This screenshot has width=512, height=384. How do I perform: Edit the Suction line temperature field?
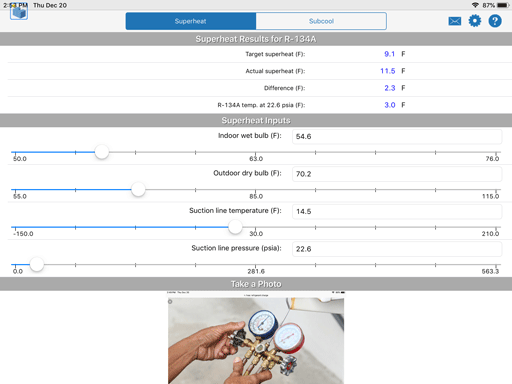click(397, 212)
